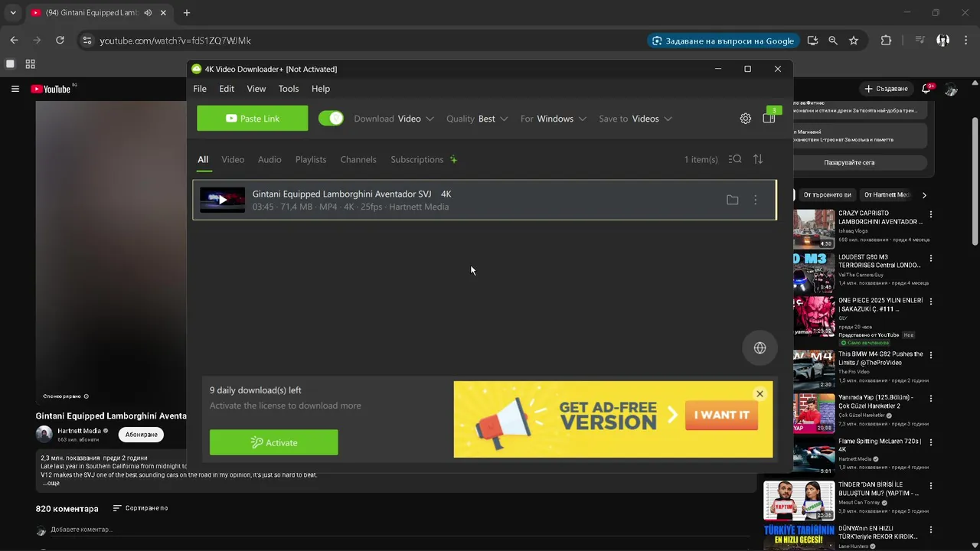Open the View menu
The height and width of the screenshot is (551, 980).
(256, 89)
